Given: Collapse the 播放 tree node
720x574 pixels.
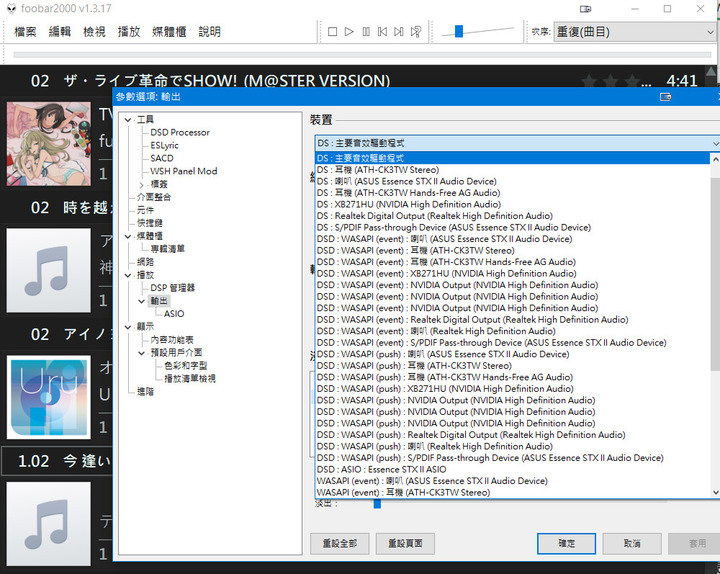Looking at the screenshot, I should pos(128,275).
